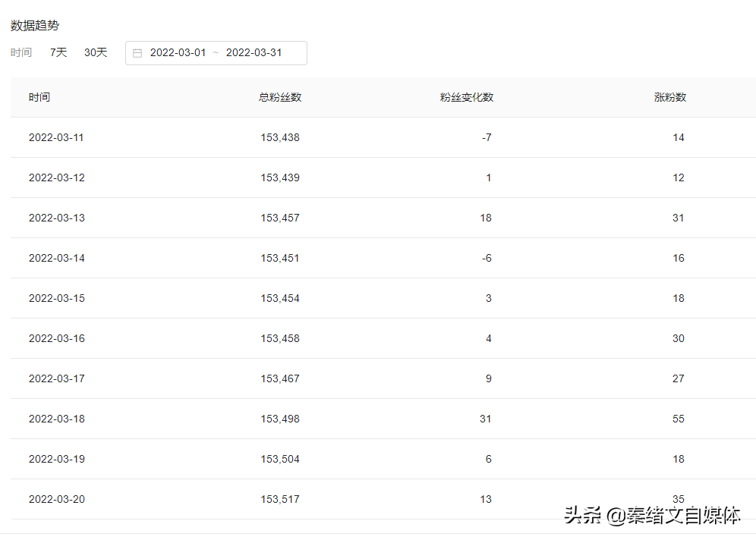Switch to the 30天 time filter

point(96,52)
